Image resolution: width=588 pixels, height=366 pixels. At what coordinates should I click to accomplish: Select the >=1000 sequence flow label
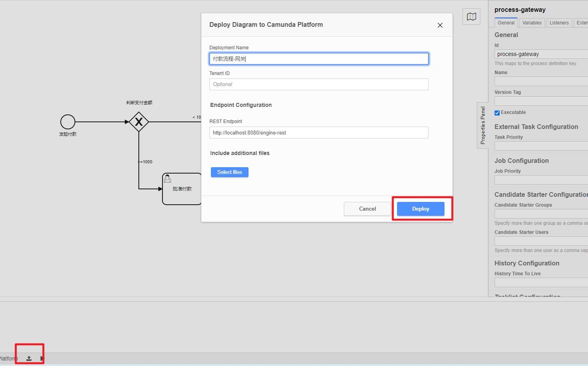pos(145,162)
